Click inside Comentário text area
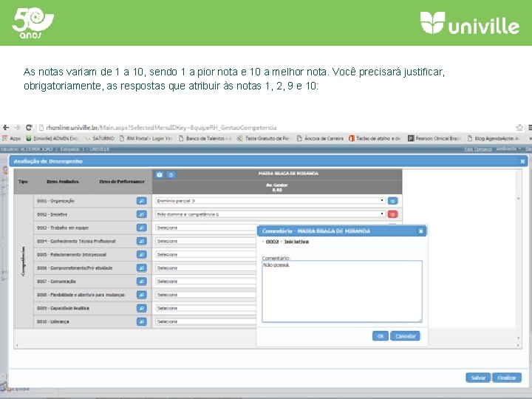532x399 pixels. [342, 291]
